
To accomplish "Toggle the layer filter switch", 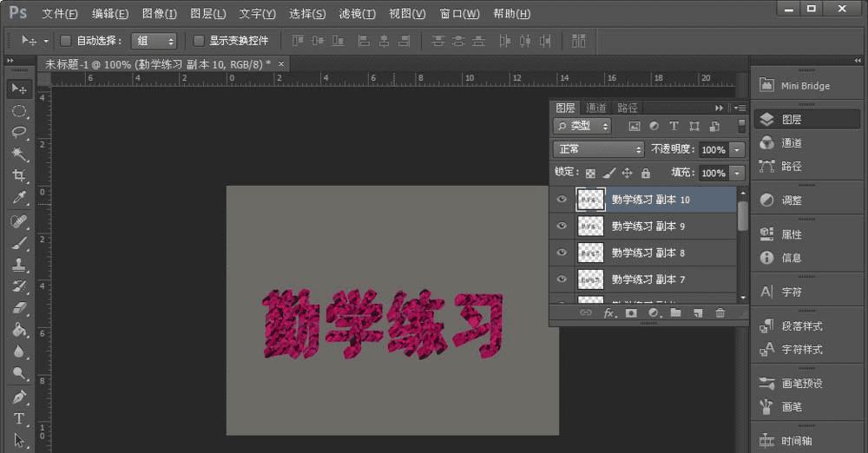I will 741,126.
